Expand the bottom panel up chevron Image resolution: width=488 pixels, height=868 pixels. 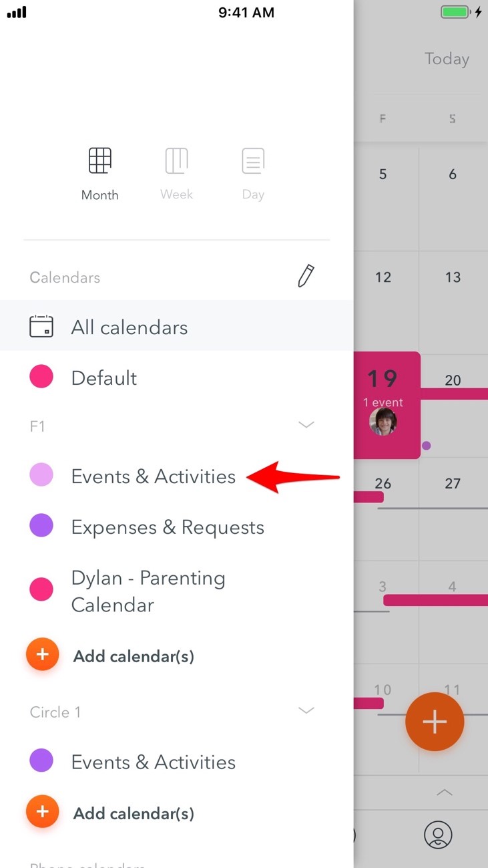(444, 792)
